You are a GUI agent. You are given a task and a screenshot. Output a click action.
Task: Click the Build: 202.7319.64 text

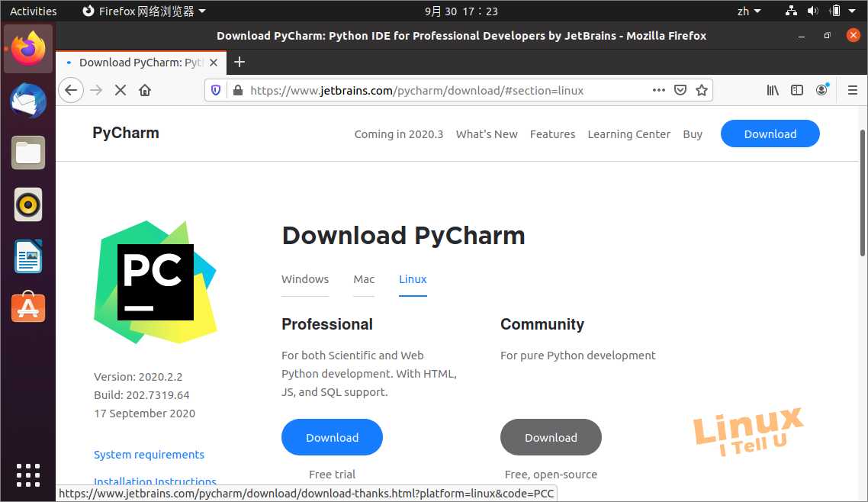142,395
